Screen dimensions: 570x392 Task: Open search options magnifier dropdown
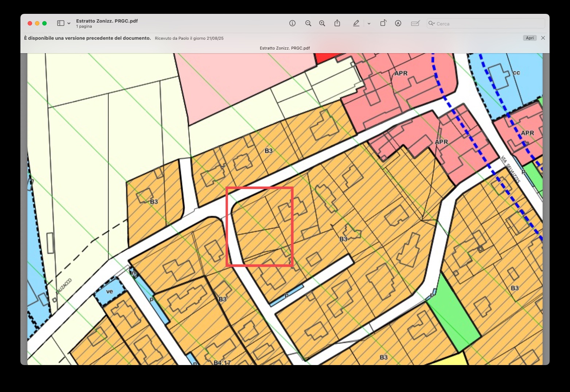pyautogui.click(x=432, y=23)
